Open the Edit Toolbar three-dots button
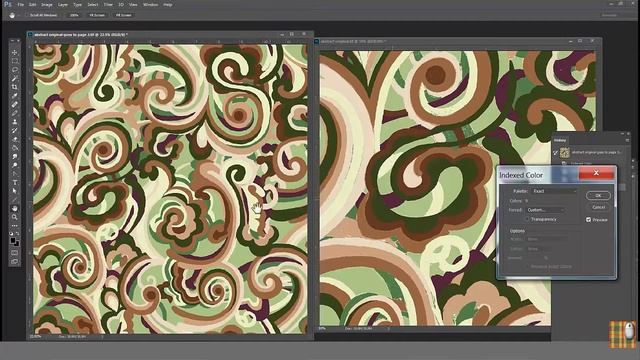Image resolution: width=640 pixels, height=360 pixels. (x=15, y=226)
